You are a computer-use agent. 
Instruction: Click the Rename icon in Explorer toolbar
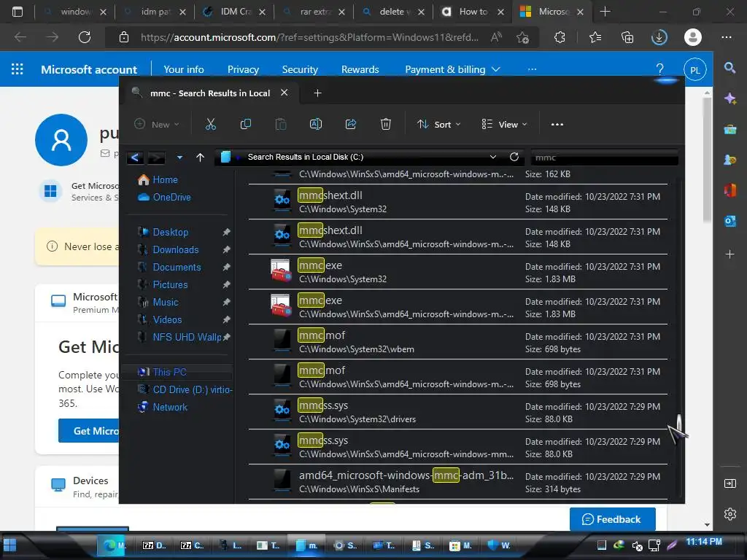(316, 124)
